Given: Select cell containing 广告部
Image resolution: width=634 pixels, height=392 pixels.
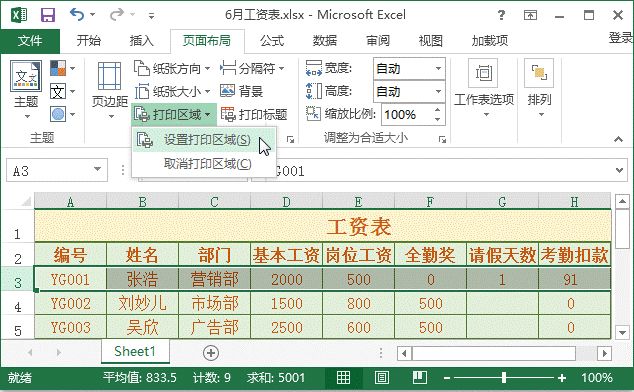Looking at the screenshot, I should [x=214, y=327].
